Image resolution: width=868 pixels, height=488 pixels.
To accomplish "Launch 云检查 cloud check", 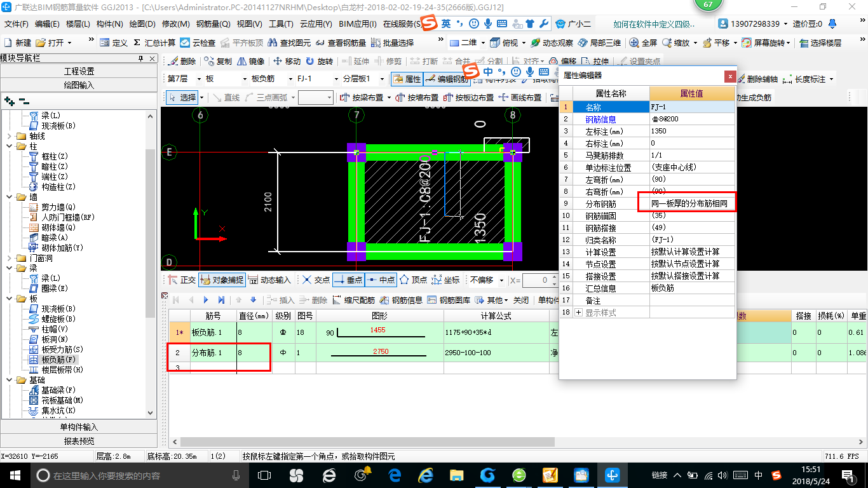I will click(x=198, y=43).
